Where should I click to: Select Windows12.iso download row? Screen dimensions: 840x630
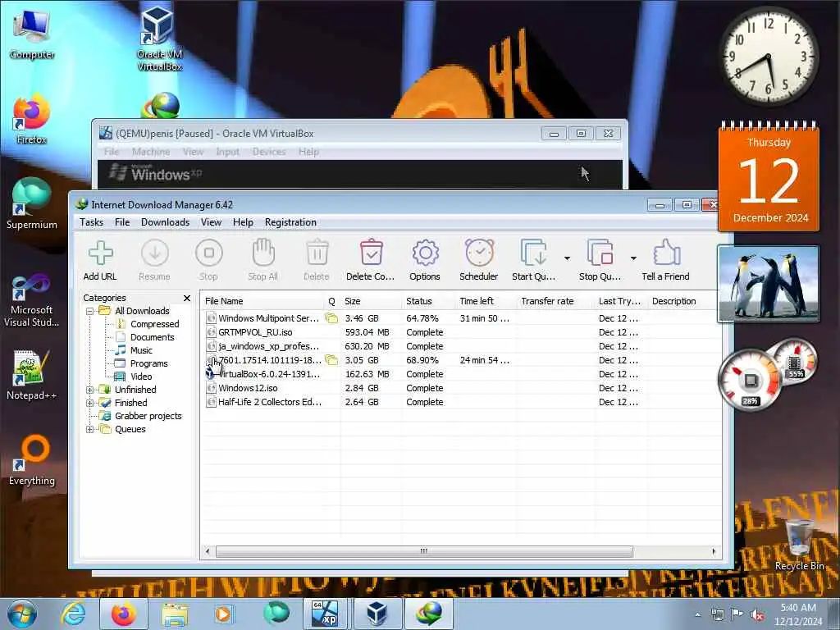(x=461, y=388)
